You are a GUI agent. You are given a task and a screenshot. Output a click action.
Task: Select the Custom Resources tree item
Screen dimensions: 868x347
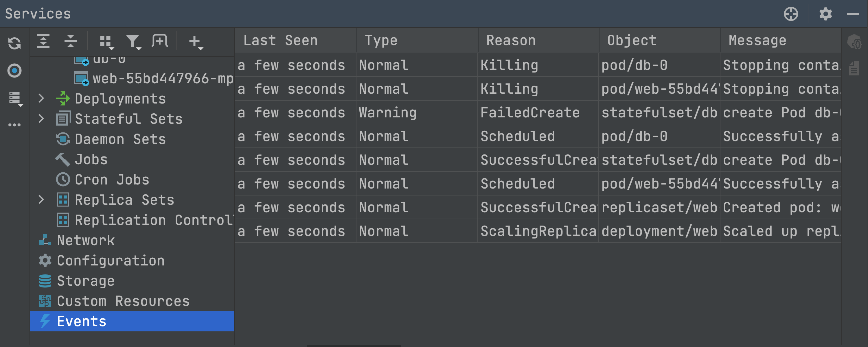[123, 301]
